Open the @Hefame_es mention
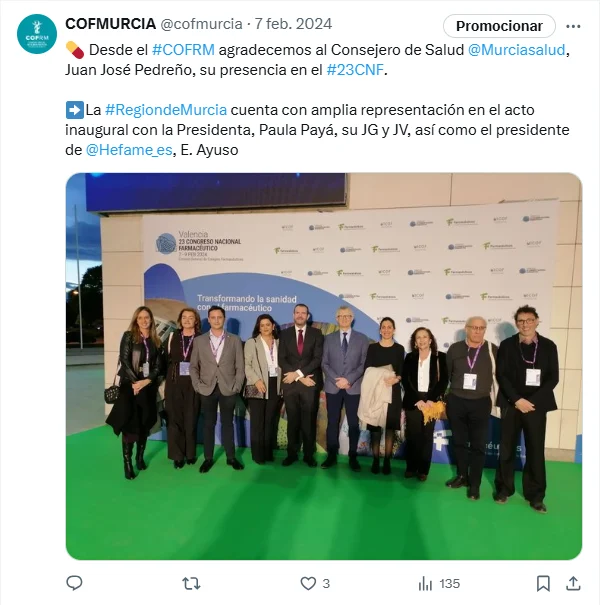This screenshot has width=600, height=605. [129, 150]
